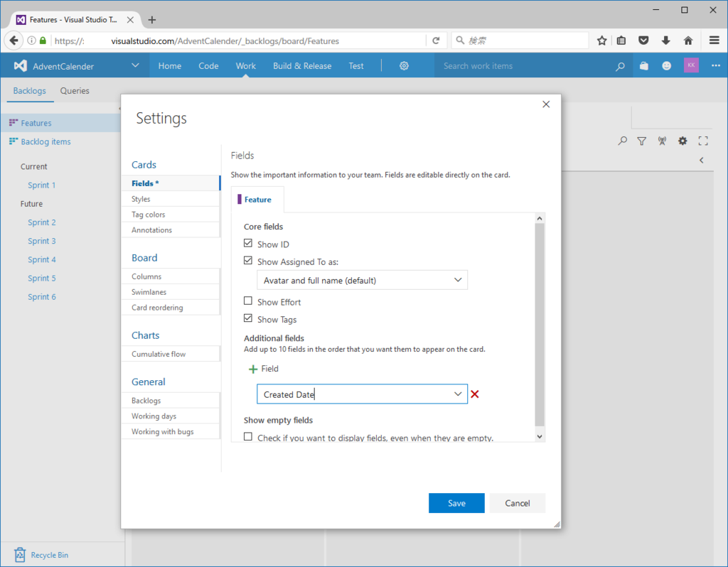Switch to the Backlogs tab
728x567 pixels.
point(29,91)
